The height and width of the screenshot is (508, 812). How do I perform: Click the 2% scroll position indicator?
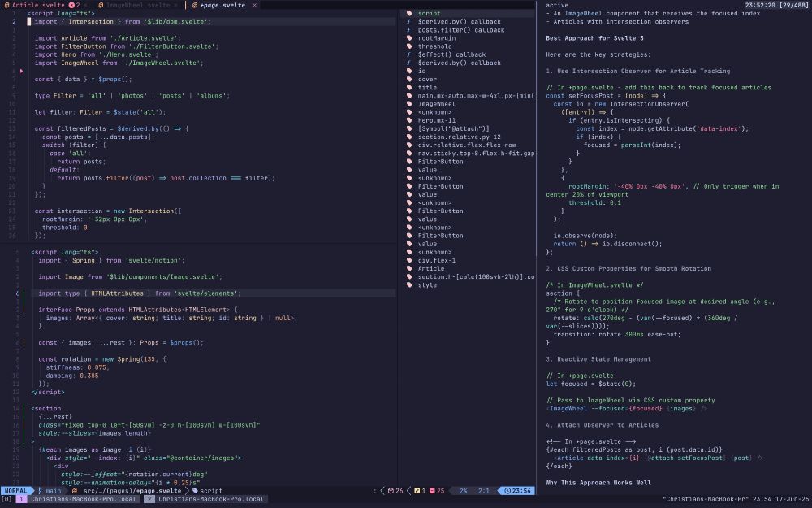(x=463, y=491)
